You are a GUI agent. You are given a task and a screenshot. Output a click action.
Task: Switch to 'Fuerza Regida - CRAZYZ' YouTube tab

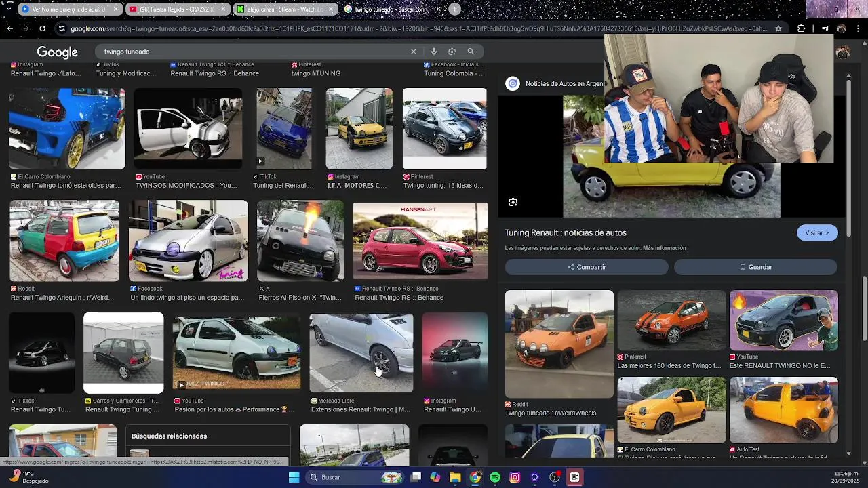(178, 9)
